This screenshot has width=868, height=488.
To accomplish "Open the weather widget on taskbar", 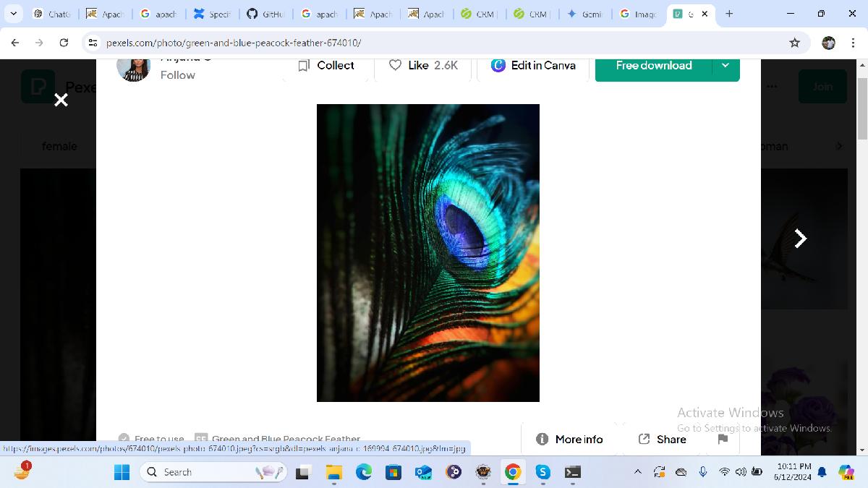I will coord(22,470).
